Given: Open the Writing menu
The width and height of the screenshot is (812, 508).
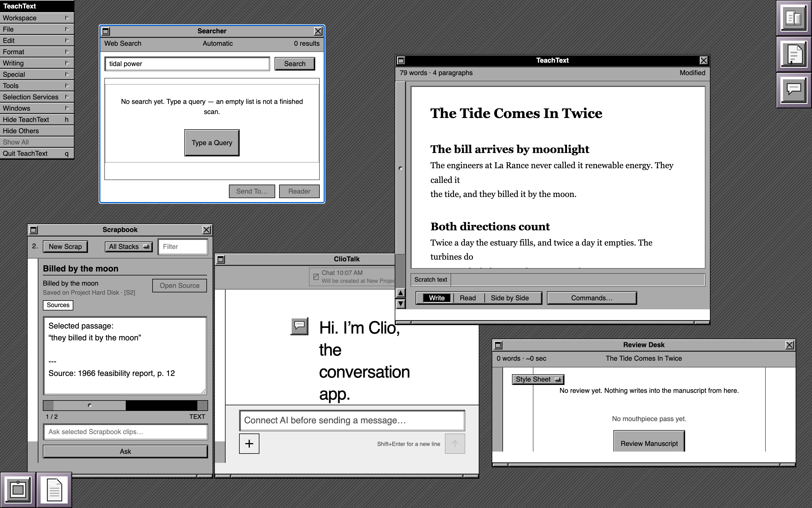Looking at the screenshot, I should point(37,63).
